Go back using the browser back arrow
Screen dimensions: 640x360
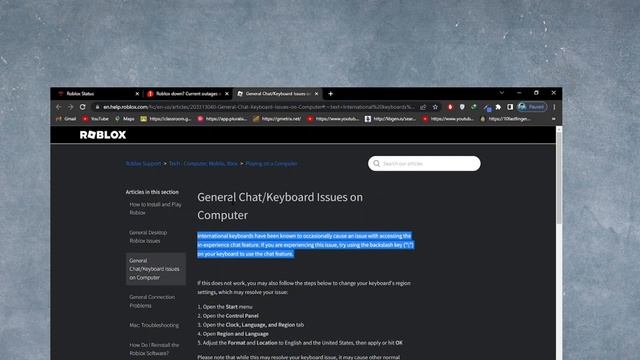click(58, 107)
